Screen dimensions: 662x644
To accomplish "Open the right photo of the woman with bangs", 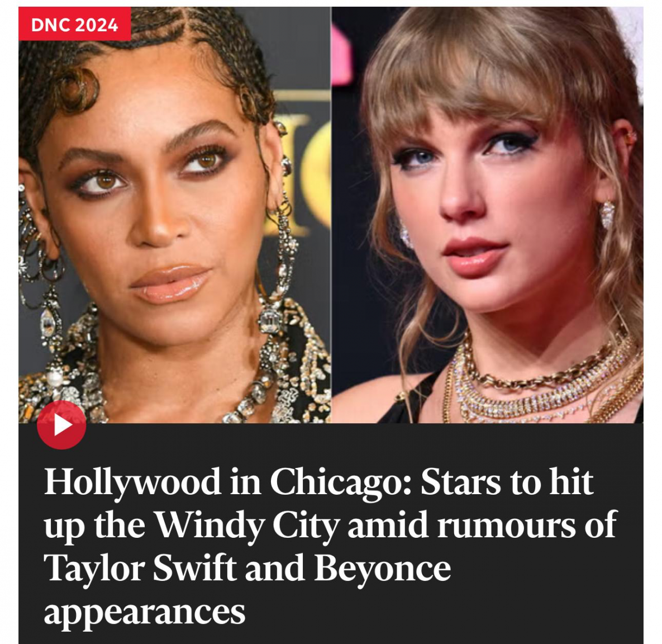I will click(x=488, y=215).
